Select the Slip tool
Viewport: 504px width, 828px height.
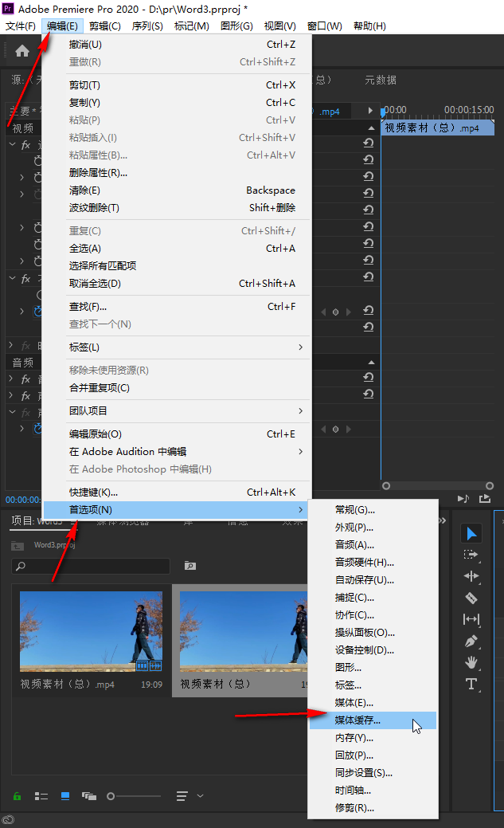471,619
